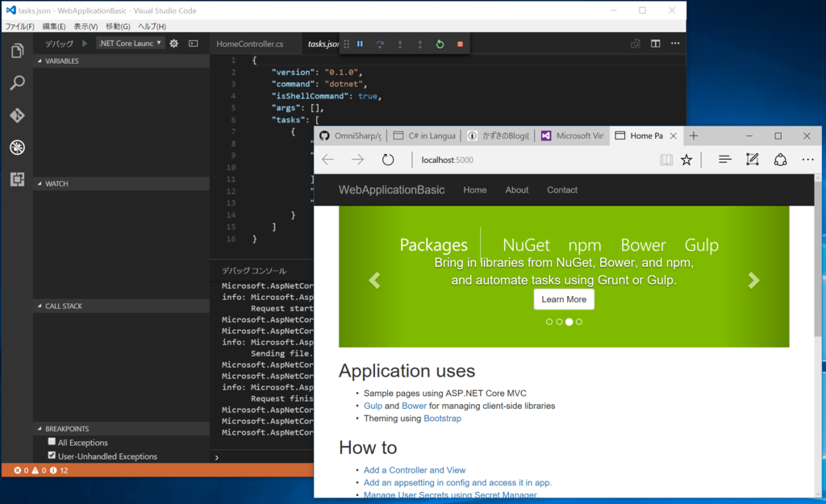This screenshot has height=504, width=826.
Task: Open the .NET Core Launch configuration dropdown
Action: (130, 44)
